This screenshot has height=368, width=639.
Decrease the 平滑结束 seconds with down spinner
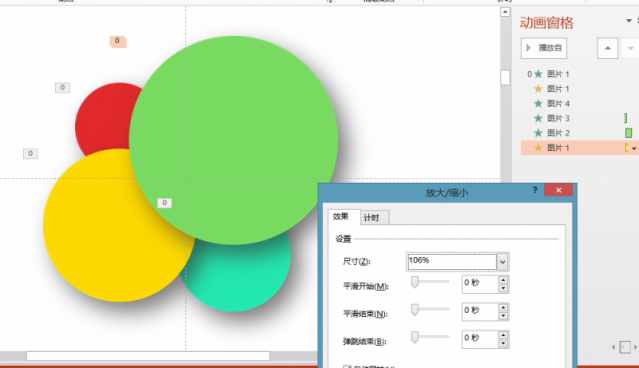(503, 316)
